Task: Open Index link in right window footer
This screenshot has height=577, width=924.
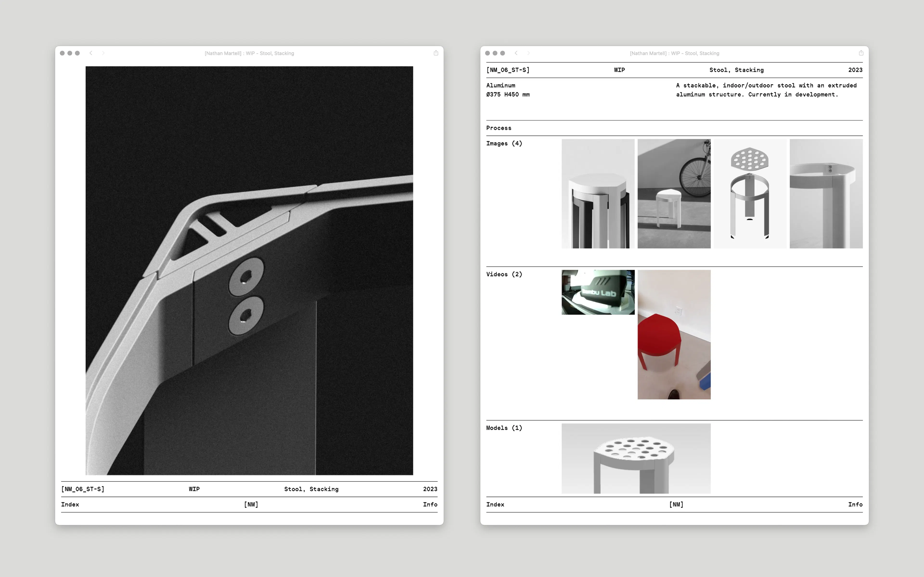Action: tap(495, 504)
